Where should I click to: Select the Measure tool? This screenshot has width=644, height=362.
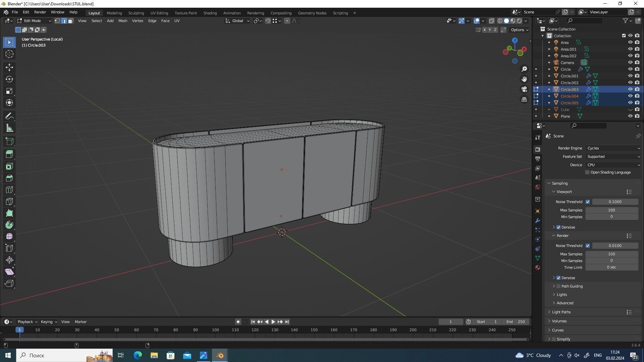[x=9, y=128]
